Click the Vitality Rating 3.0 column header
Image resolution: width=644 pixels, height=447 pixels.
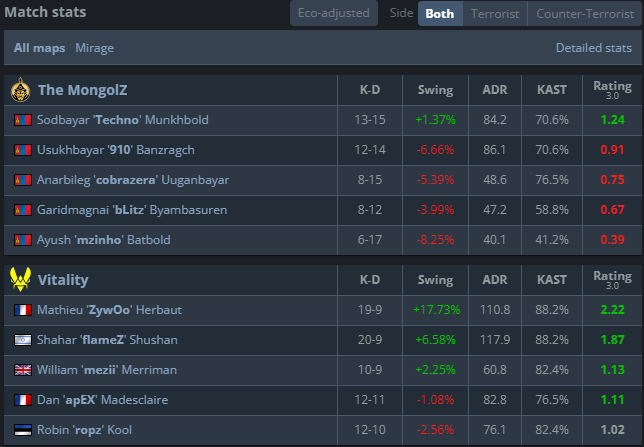612,281
